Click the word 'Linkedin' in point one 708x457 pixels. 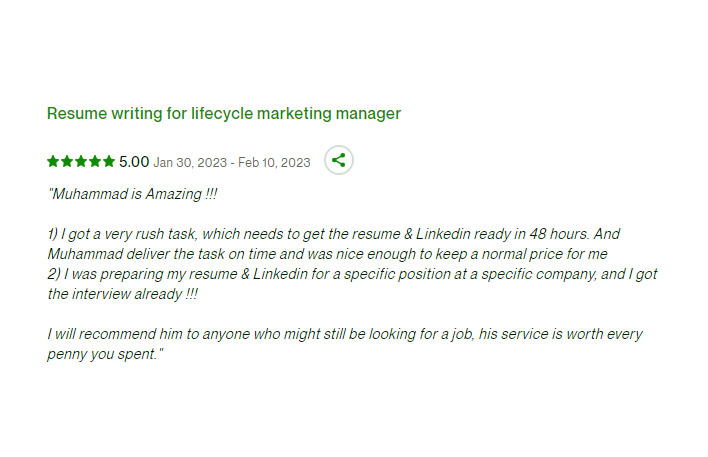pos(442,234)
